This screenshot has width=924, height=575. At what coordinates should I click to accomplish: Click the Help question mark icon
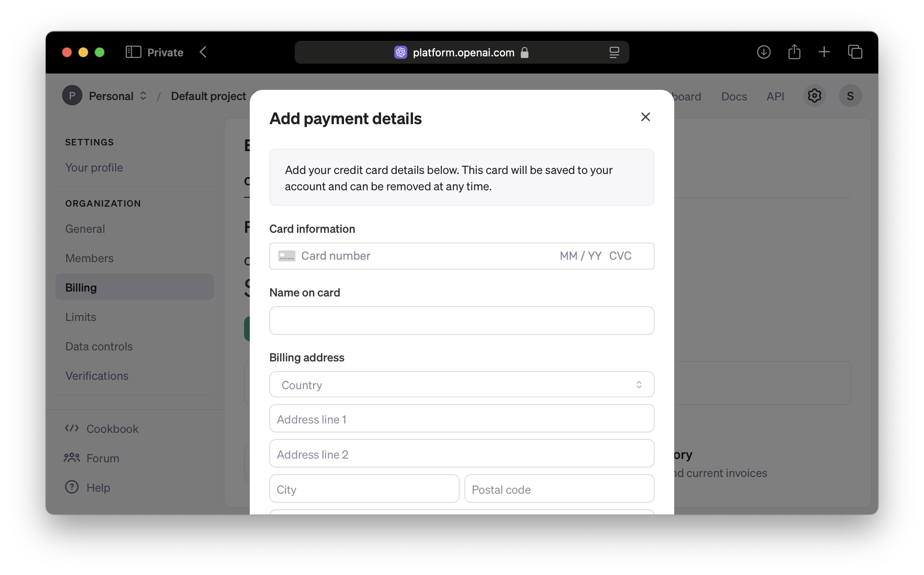[72, 487]
